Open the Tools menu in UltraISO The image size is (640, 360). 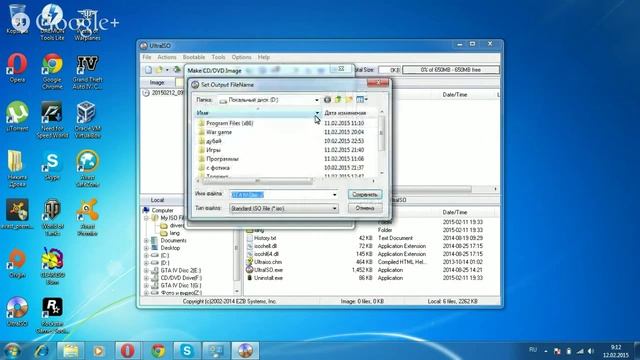click(218, 57)
